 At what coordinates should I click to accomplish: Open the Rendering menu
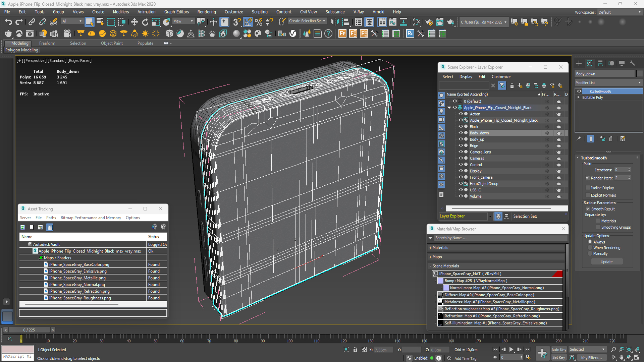207,12
